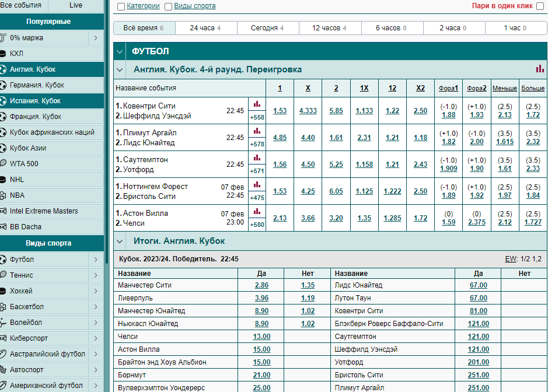The height and width of the screenshot is (392, 548).
Task: Expand Баскетбол sport arrow
Action: (x=96, y=307)
